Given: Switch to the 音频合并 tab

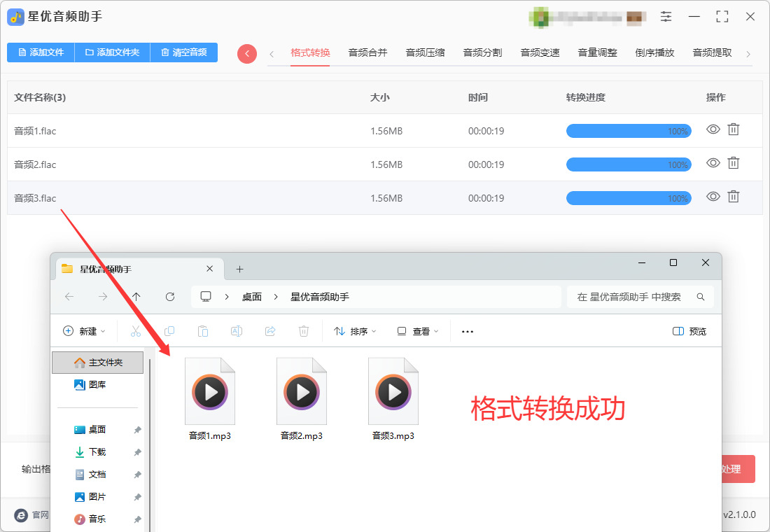Looking at the screenshot, I should [x=367, y=53].
